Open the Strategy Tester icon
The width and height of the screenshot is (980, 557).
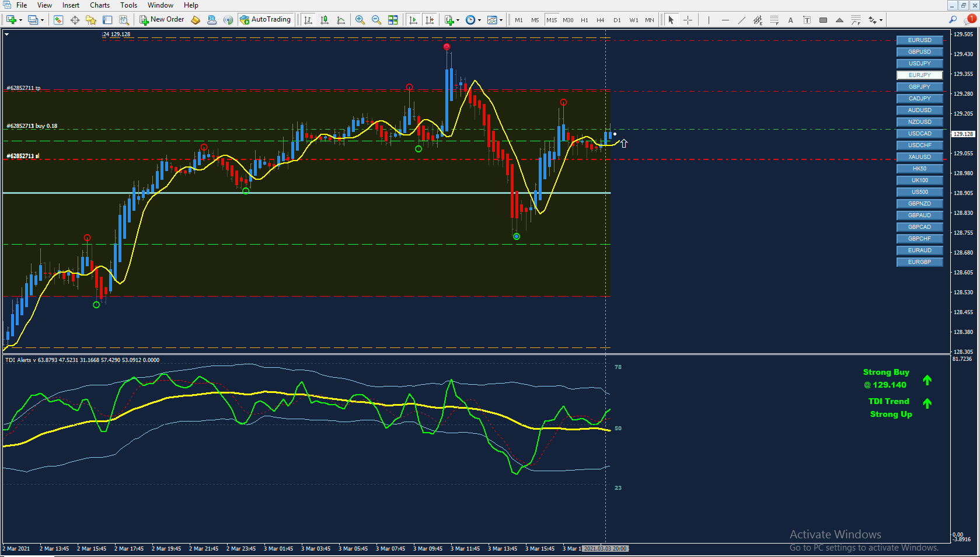point(124,20)
